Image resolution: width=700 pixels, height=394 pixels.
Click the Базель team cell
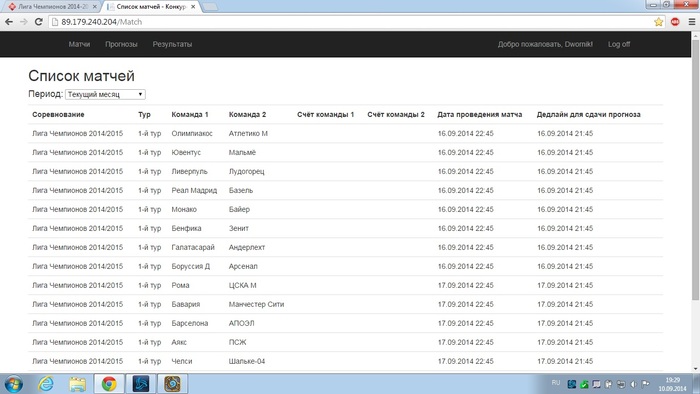[241, 191]
